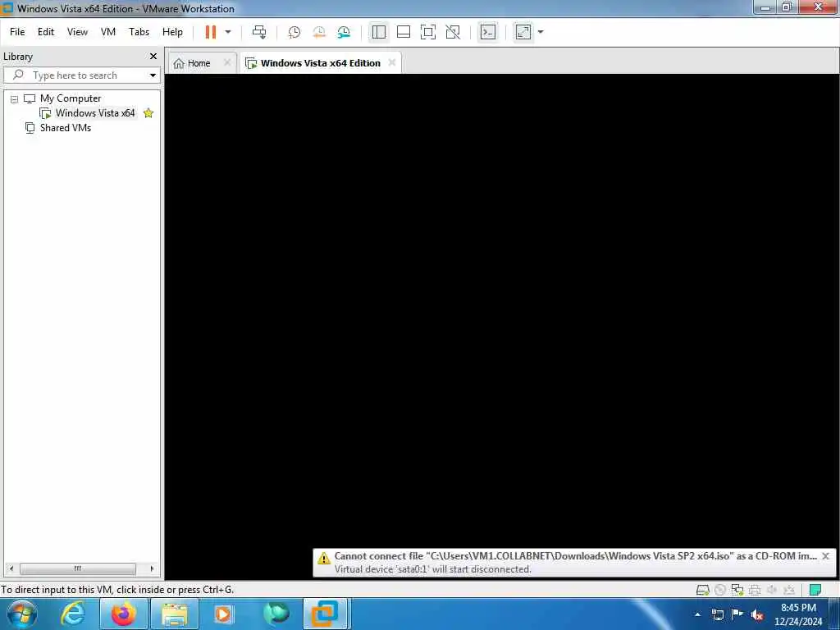Open Windows Explorer from taskbar
Viewport: 840px width, 630px height.
(175, 614)
